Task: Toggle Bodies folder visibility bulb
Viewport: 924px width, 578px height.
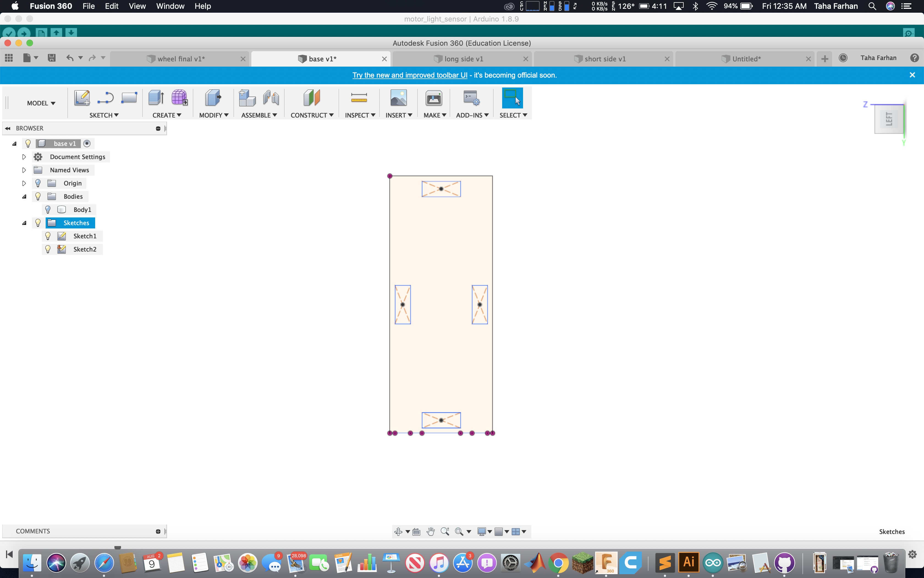Action: point(38,197)
